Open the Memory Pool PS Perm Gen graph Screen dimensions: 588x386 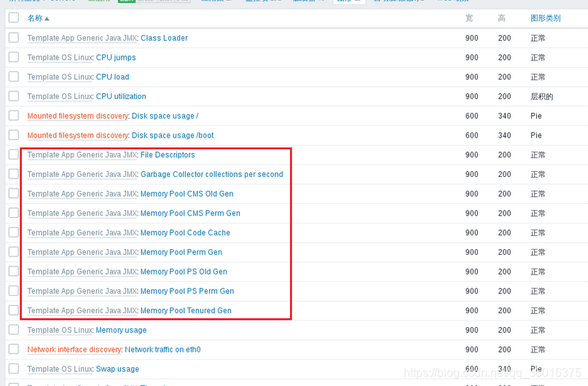187,291
